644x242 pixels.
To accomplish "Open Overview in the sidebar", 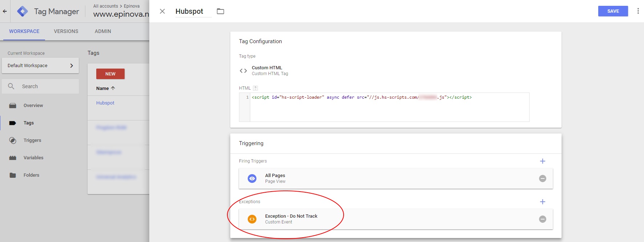I will pos(33,106).
